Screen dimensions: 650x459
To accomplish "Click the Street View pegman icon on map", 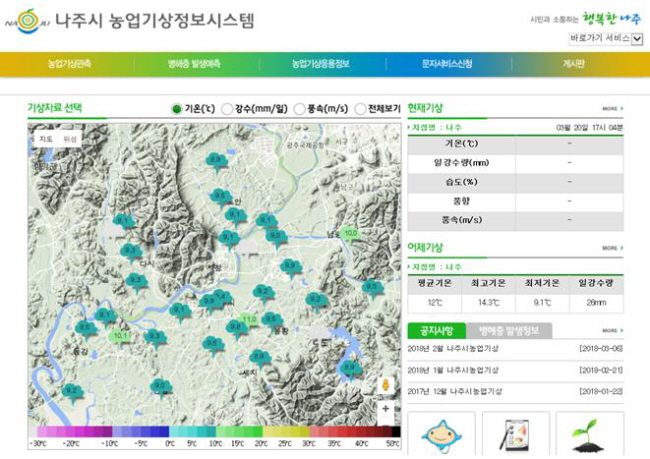I will (x=386, y=385).
